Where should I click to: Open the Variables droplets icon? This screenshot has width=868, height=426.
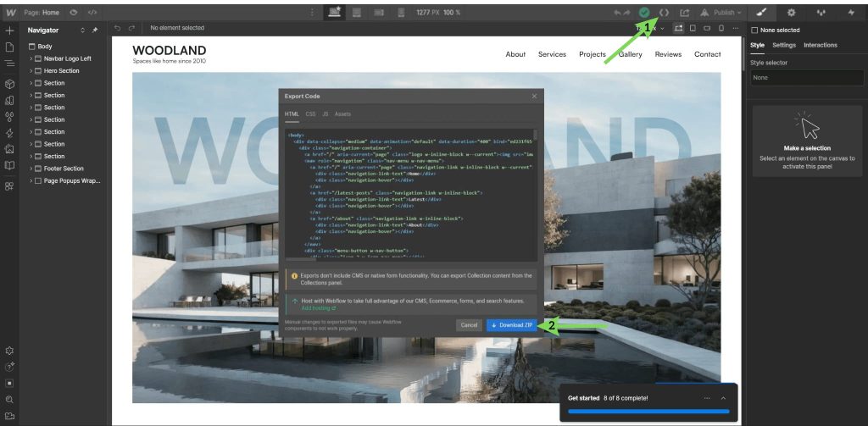[9, 117]
